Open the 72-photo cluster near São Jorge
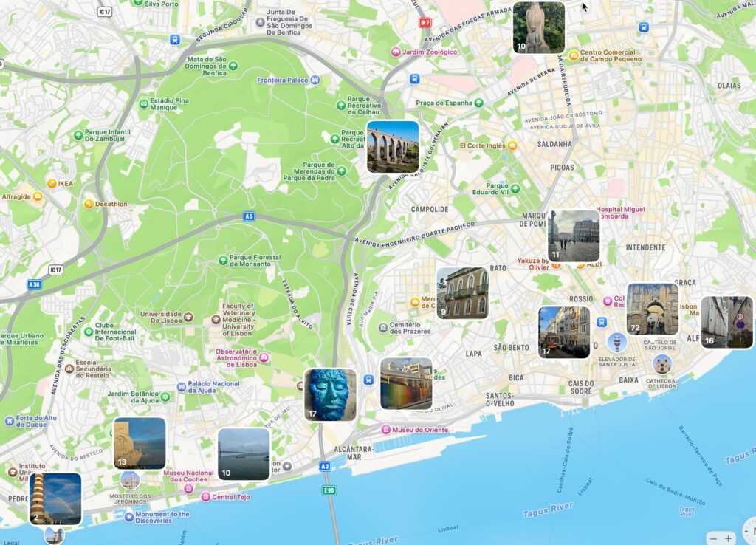The height and width of the screenshot is (545, 756). 653,309
